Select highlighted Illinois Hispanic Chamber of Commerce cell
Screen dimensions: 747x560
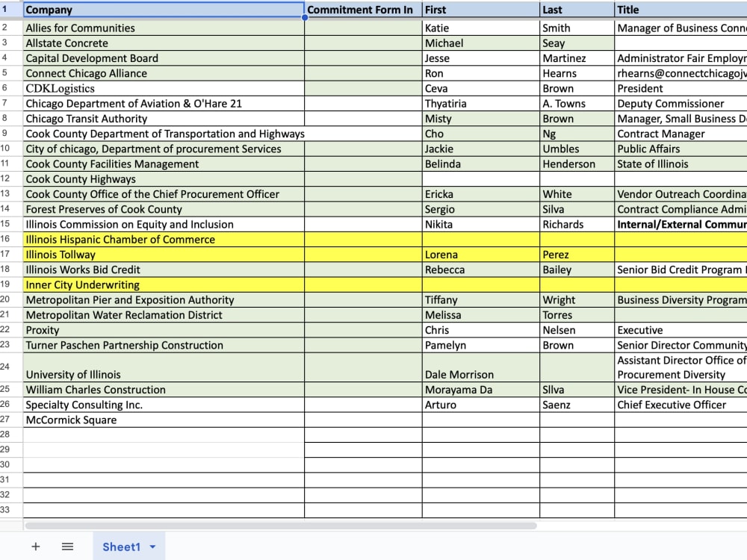click(x=164, y=240)
